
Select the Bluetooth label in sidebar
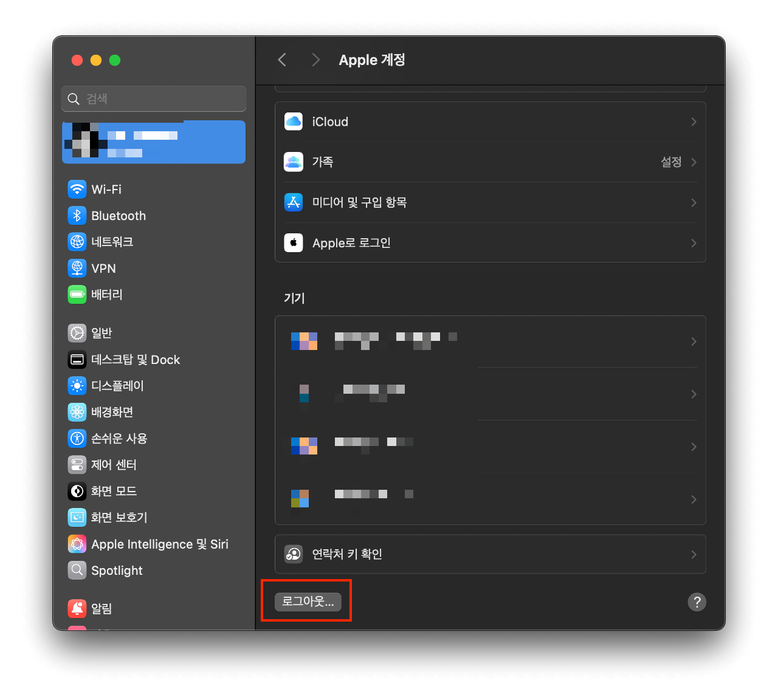tap(119, 216)
